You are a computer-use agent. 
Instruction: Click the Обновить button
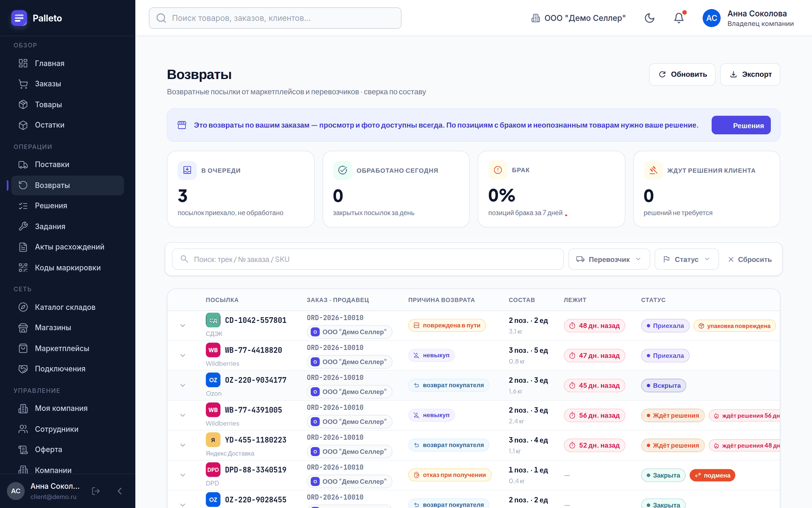[x=682, y=75]
